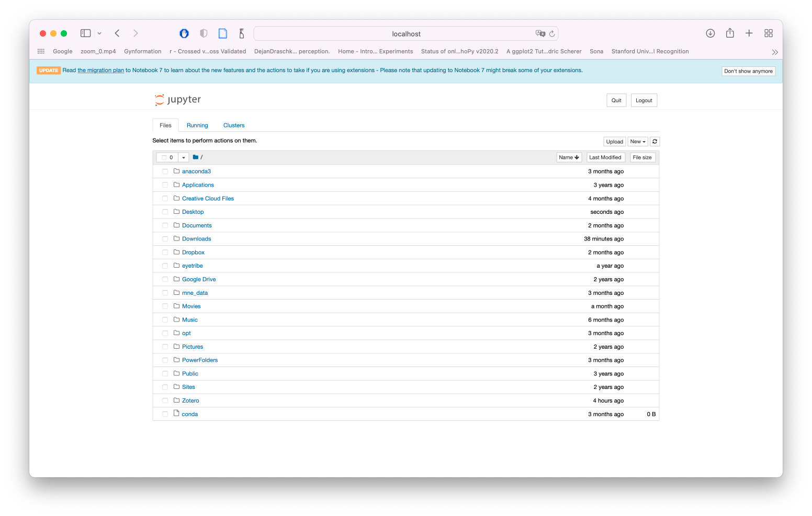The width and height of the screenshot is (812, 516).
Task: Click the Upload button
Action: (615, 142)
